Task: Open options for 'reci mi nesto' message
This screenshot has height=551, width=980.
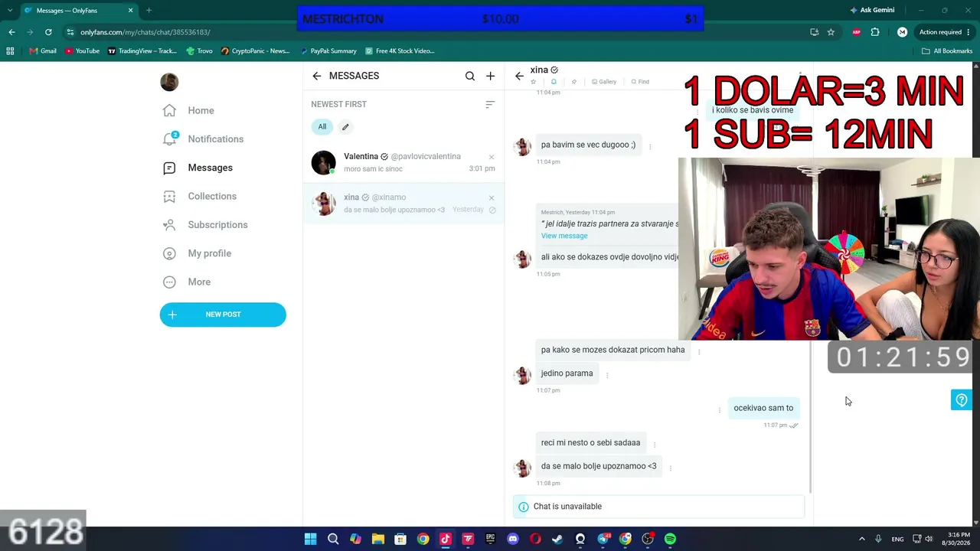Action: 654,444
